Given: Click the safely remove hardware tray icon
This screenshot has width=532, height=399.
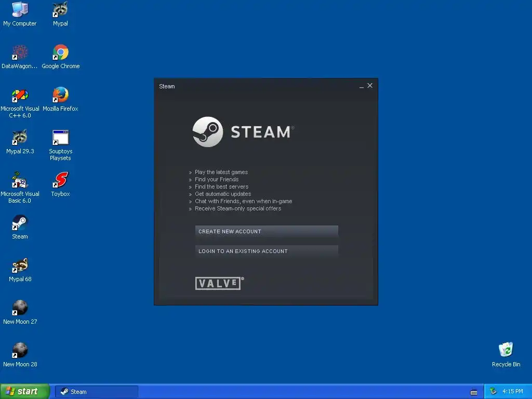Looking at the screenshot, I should pyautogui.click(x=494, y=392).
